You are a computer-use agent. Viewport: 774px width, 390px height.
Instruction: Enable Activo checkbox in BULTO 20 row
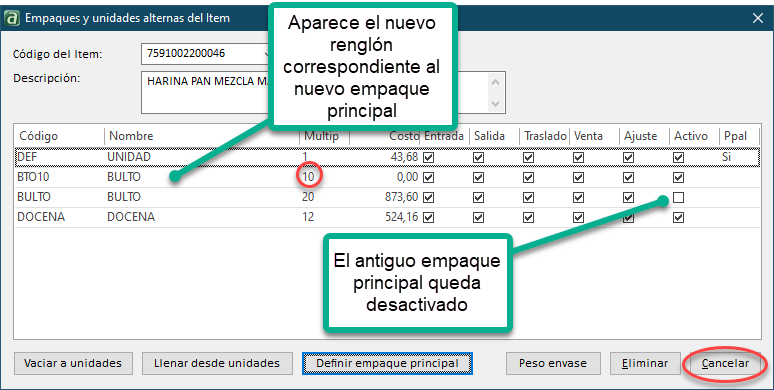pos(679,197)
